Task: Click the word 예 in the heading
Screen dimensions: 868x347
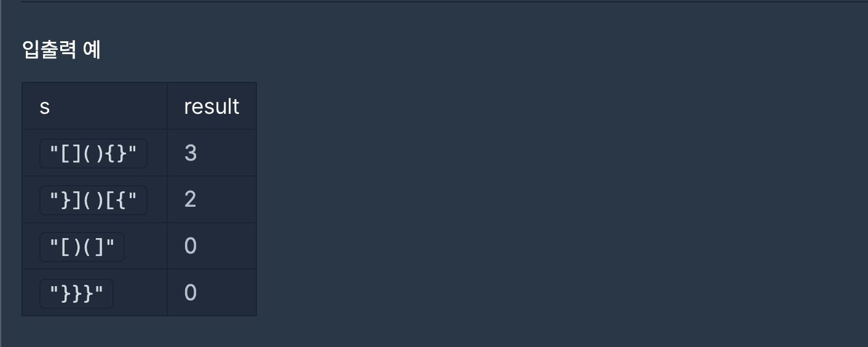Action: [92, 49]
